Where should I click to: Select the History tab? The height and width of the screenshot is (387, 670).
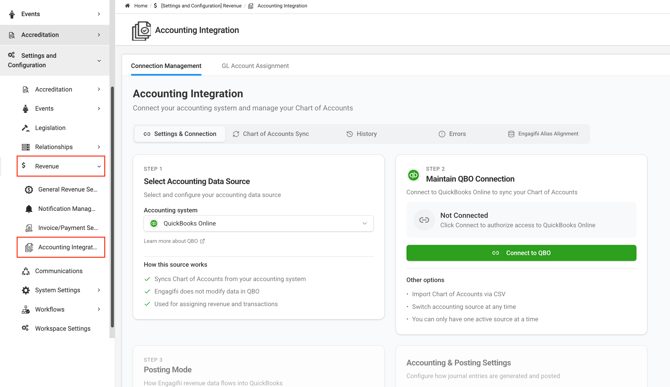coord(361,134)
